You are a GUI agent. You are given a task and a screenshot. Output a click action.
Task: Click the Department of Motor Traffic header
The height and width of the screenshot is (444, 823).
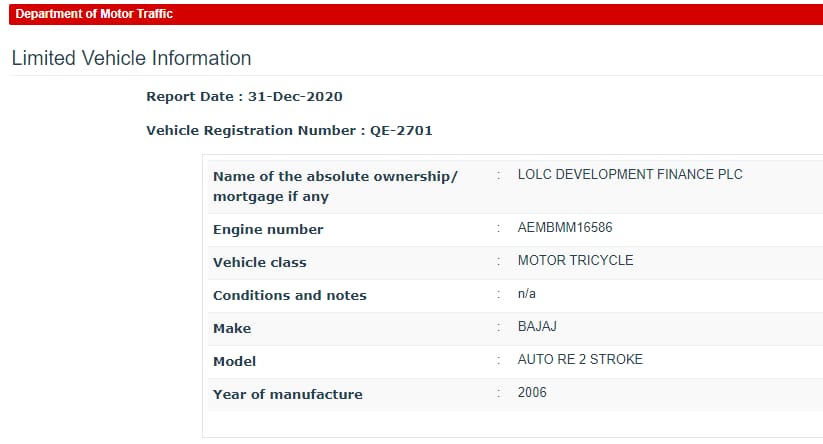(x=94, y=14)
